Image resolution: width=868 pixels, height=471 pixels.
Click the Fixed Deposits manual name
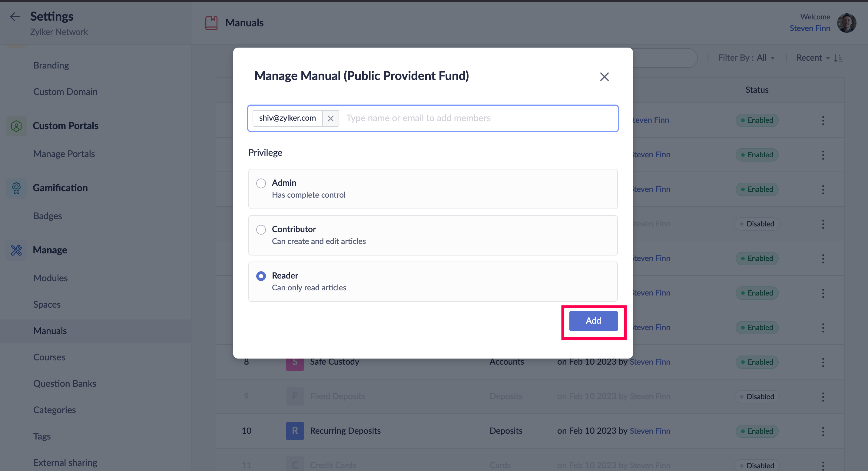[337, 396]
